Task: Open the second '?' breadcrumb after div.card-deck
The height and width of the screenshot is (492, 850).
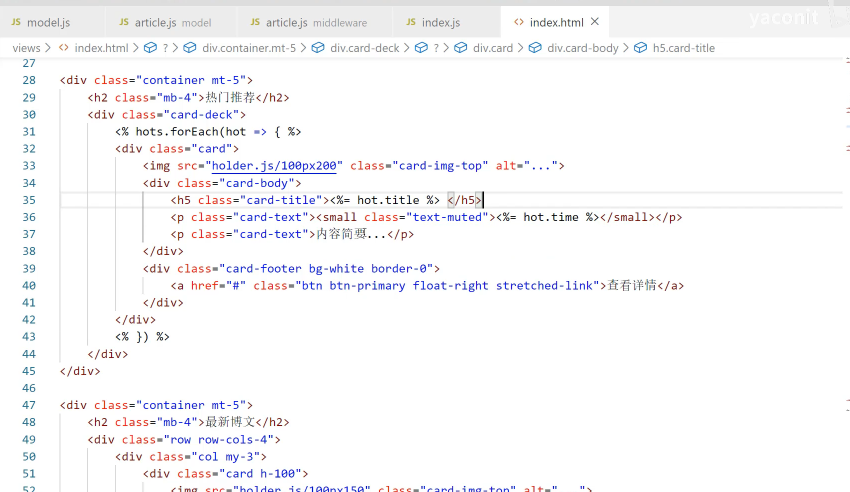Action: (x=436, y=48)
